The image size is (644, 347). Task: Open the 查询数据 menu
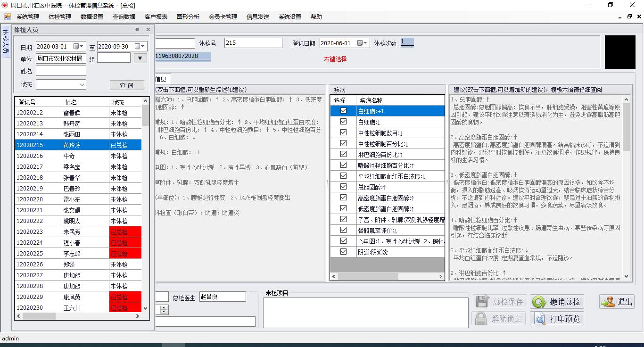click(x=124, y=17)
